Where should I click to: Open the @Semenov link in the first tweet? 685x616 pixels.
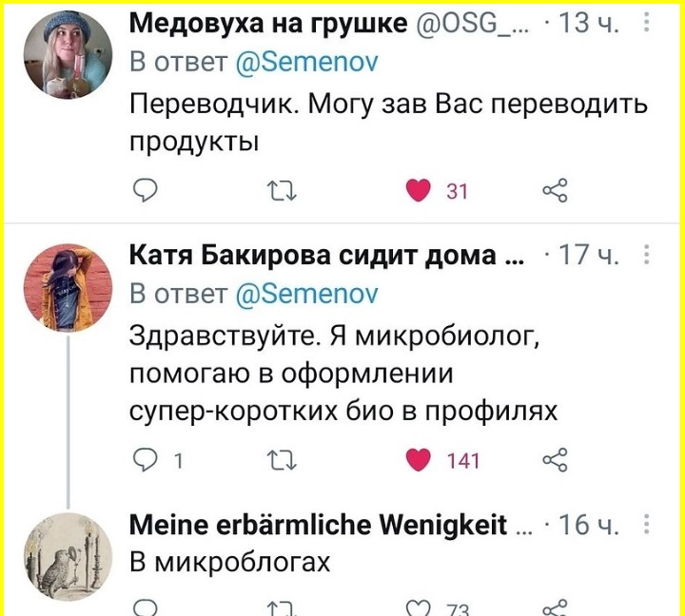tap(306, 62)
